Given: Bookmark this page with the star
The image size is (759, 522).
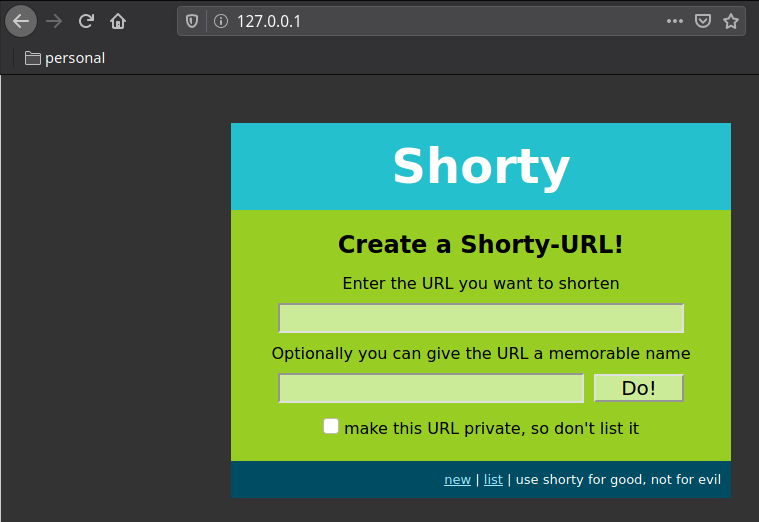Looking at the screenshot, I should coord(731,21).
